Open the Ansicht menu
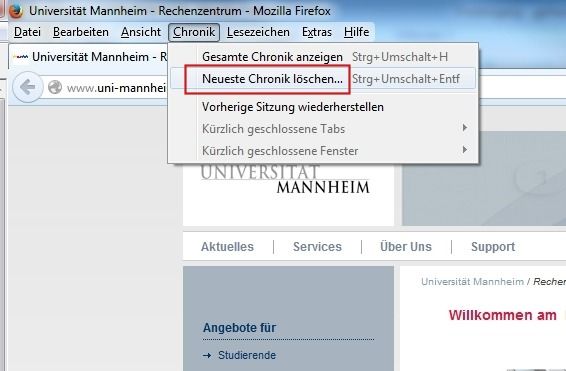The image size is (566, 371). click(141, 32)
